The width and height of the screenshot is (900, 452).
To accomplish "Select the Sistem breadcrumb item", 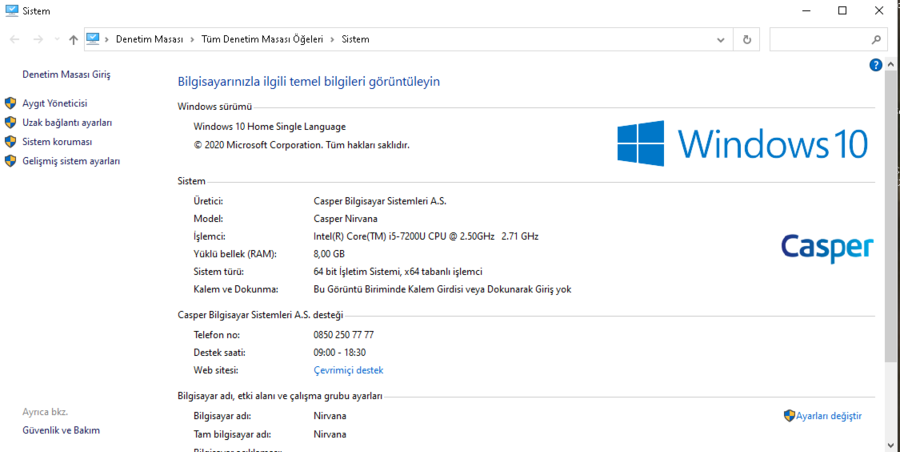I will (x=355, y=40).
